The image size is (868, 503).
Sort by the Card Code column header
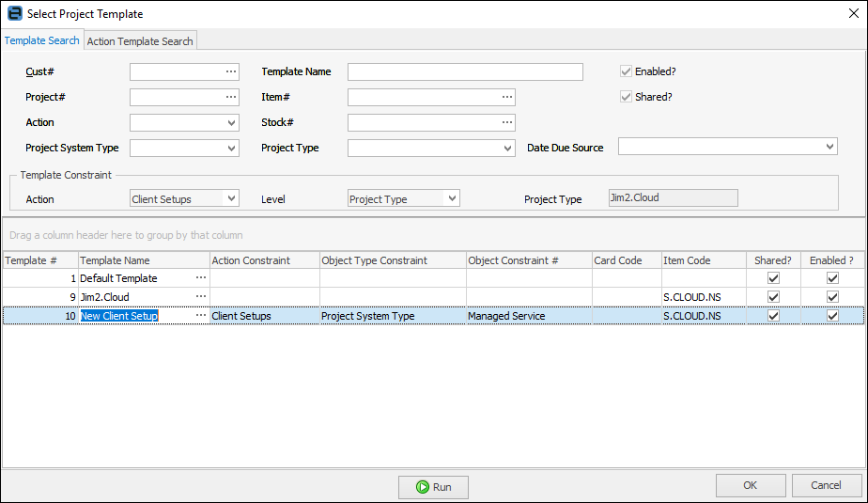pos(627,260)
